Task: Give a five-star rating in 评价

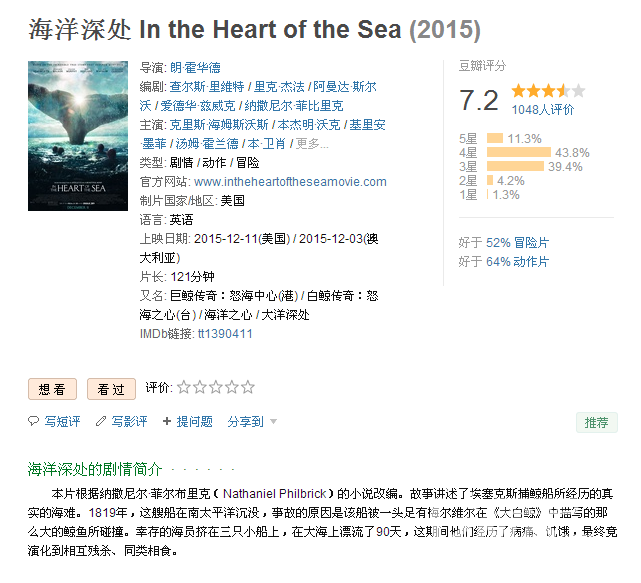Action: 247,388
